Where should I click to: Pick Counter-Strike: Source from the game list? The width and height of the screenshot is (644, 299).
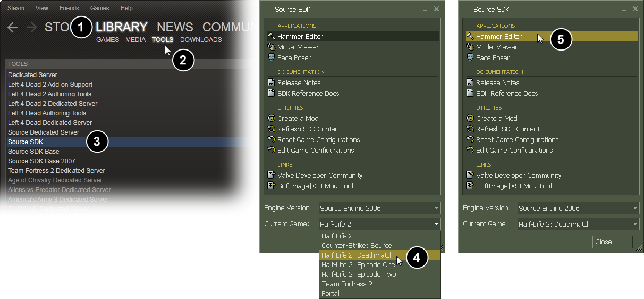(357, 245)
